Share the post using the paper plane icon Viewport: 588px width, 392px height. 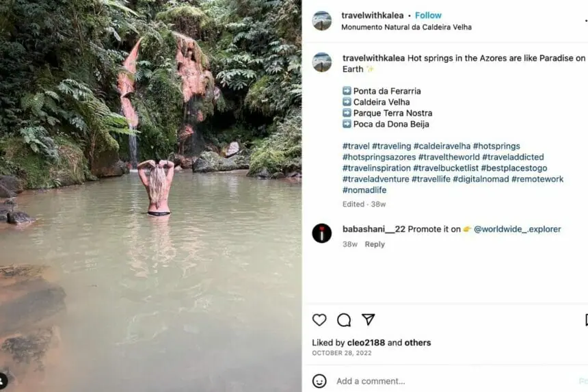(368, 319)
